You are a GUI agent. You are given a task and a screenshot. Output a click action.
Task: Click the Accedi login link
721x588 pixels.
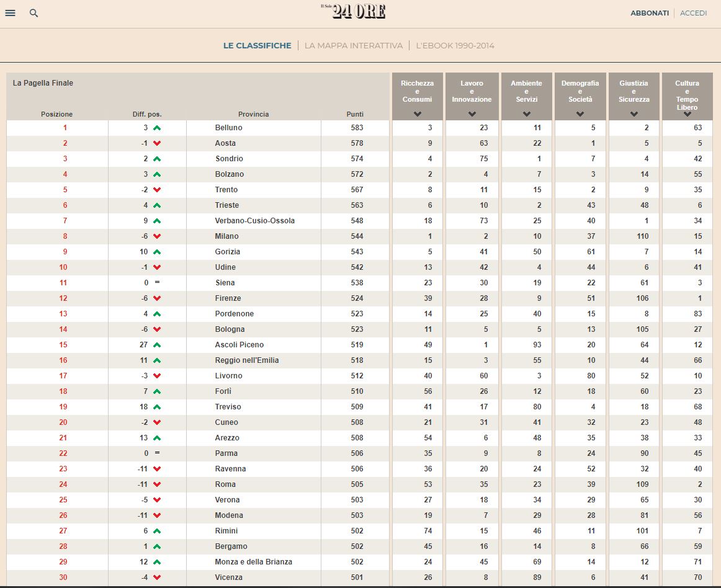coord(693,13)
